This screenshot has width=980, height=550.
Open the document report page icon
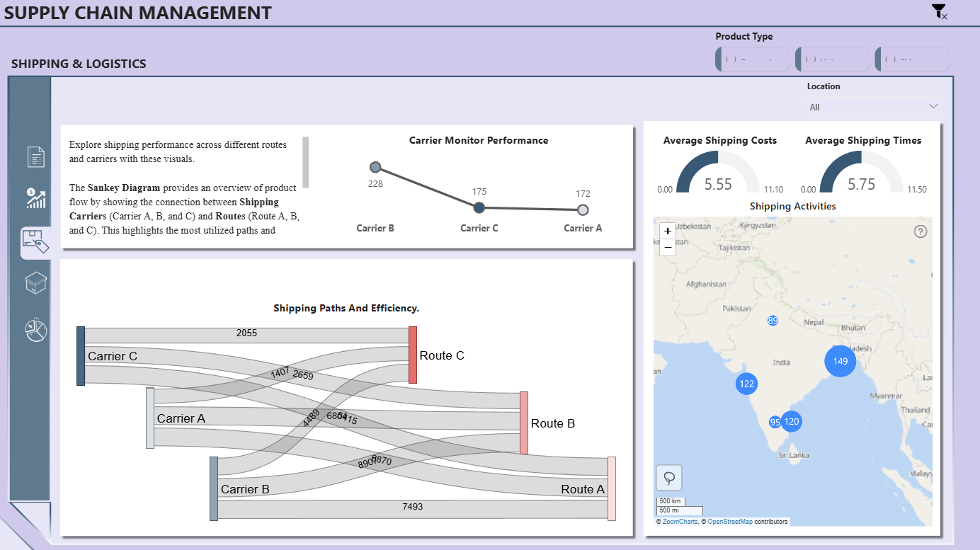pyautogui.click(x=35, y=156)
